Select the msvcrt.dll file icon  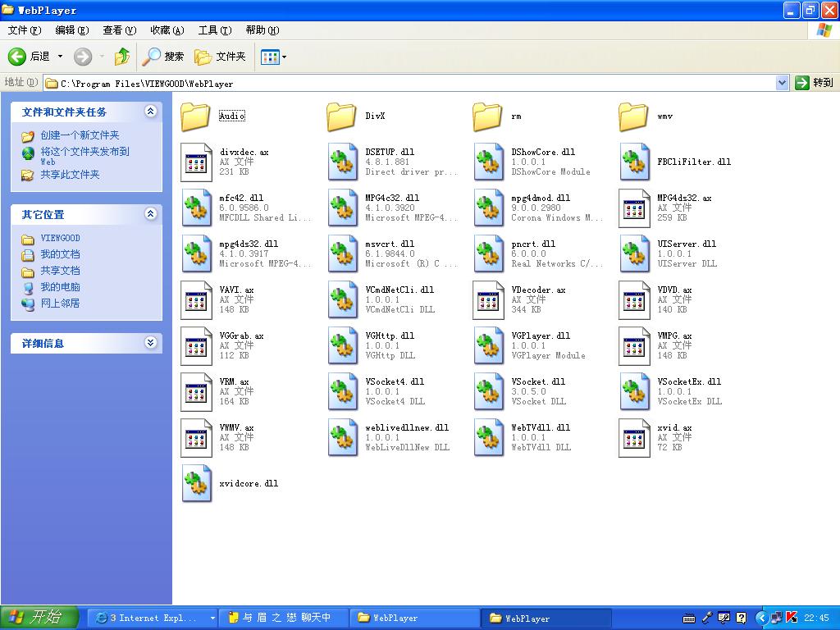(342, 254)
